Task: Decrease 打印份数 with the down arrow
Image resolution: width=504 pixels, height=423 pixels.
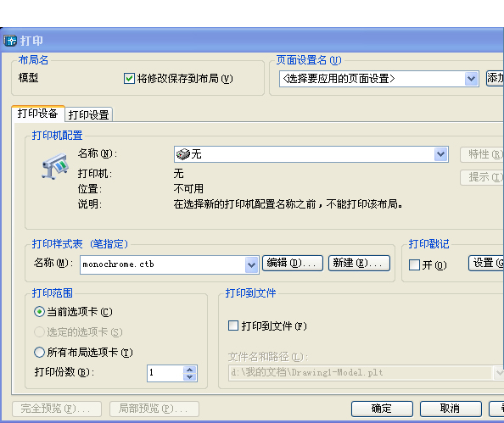Action: [x=190, y=377]
